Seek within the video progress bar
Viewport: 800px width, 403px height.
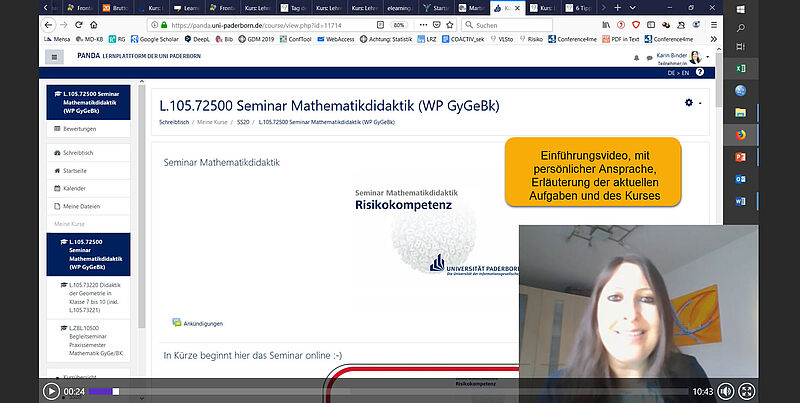(389, 391)
